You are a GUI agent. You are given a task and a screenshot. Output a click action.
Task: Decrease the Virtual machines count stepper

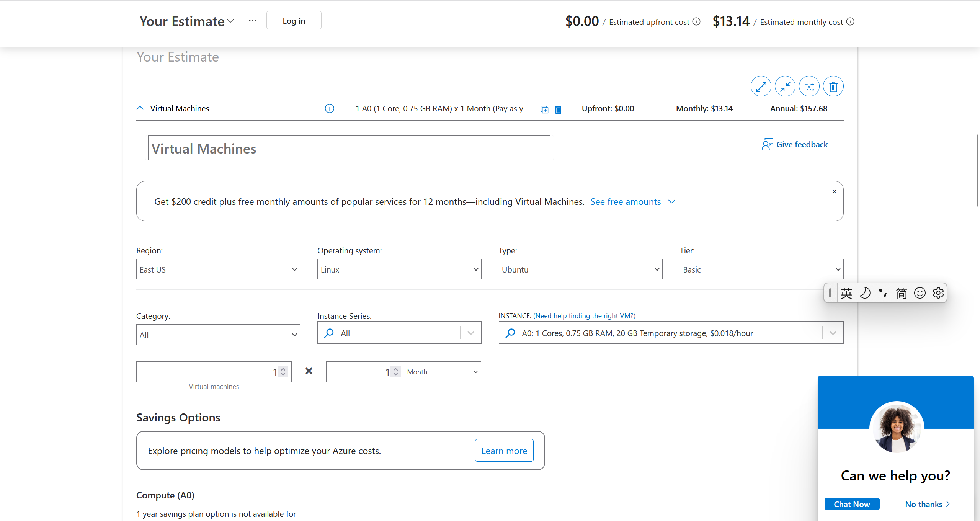(x=283, y=374)
